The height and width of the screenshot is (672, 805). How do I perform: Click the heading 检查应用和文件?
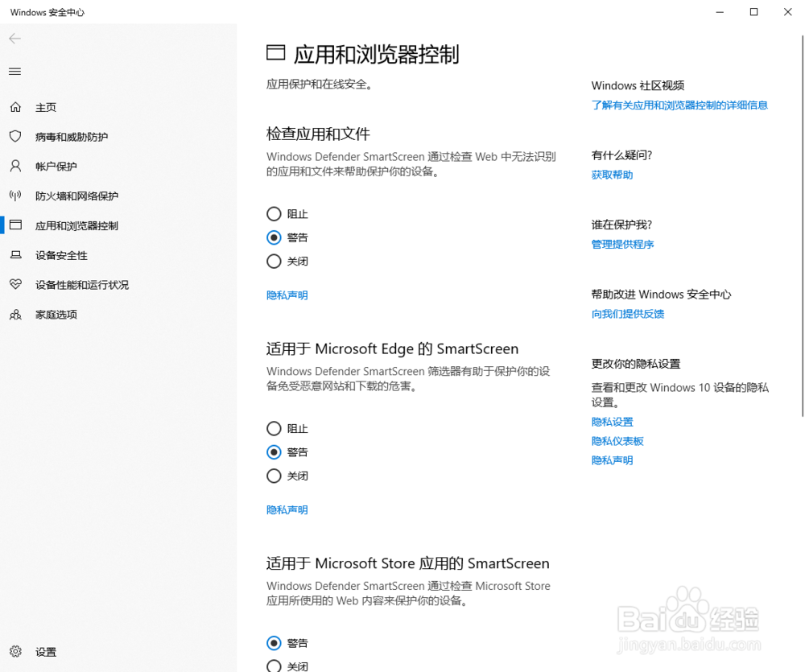(x=318, y=134)
